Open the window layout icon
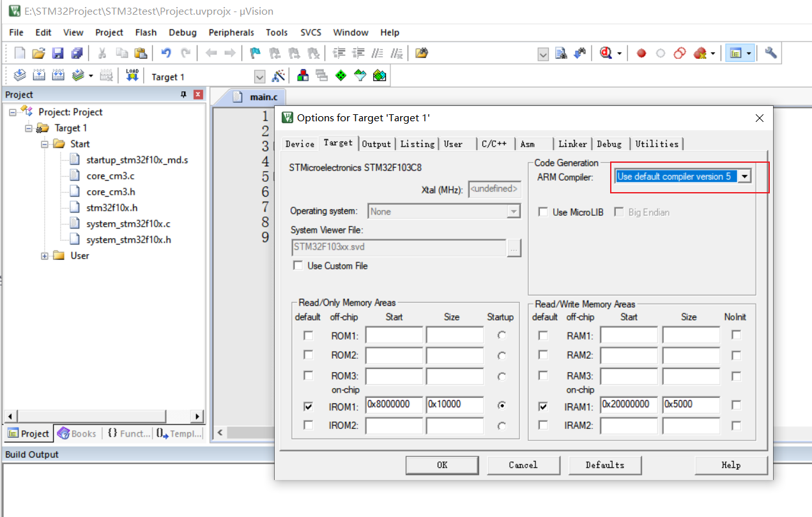The width and height of the screenshot is (812, 517). [736, 54]
